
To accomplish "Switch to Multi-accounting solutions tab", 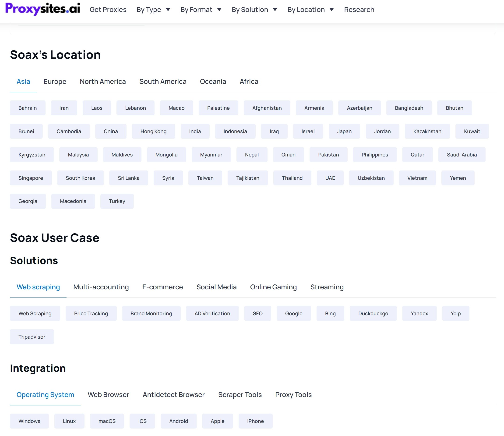I will coord(101,287).
